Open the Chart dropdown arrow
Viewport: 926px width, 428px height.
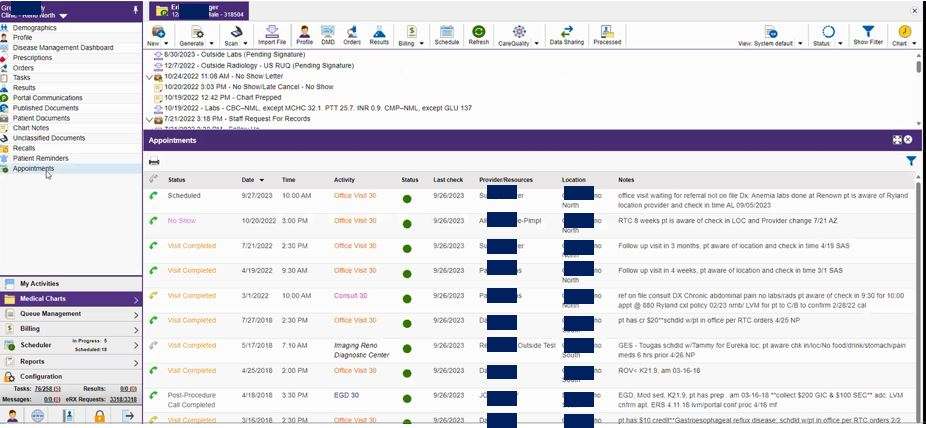pyautogui.click(x=915, y=44)
